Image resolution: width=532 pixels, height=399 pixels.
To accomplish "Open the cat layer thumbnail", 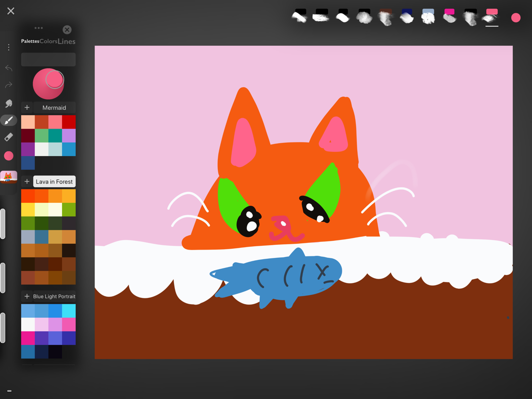I will pos(9,177).
